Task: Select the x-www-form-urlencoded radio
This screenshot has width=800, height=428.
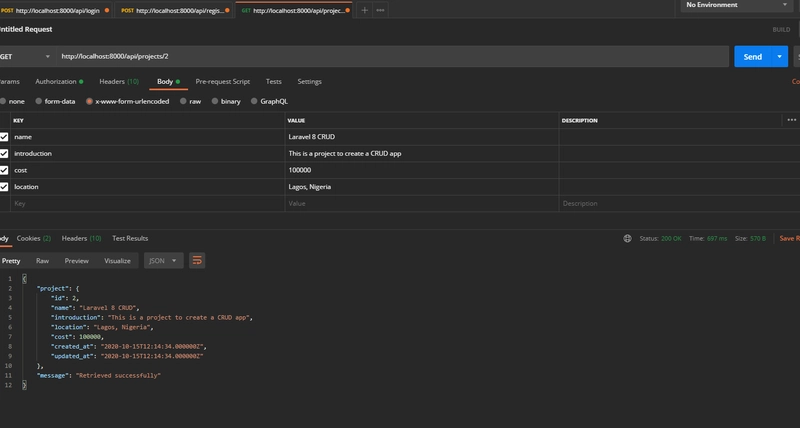Action: pos(89,101)
